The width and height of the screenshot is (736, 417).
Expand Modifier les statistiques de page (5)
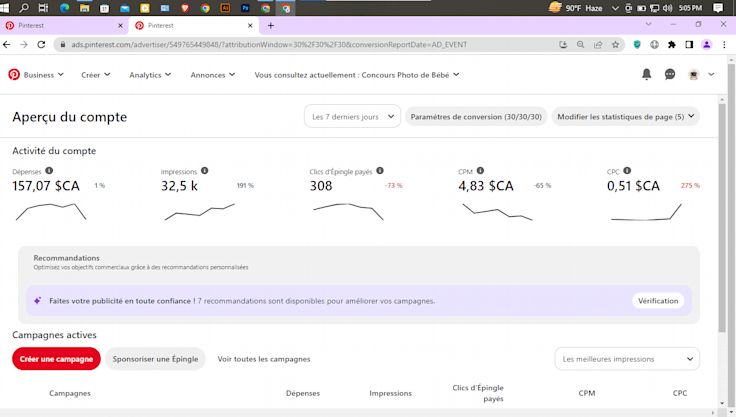click(626, 116)
